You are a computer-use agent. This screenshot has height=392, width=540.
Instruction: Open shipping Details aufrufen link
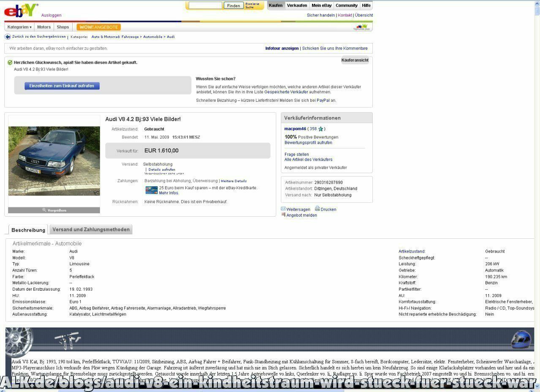click(162, 169)
